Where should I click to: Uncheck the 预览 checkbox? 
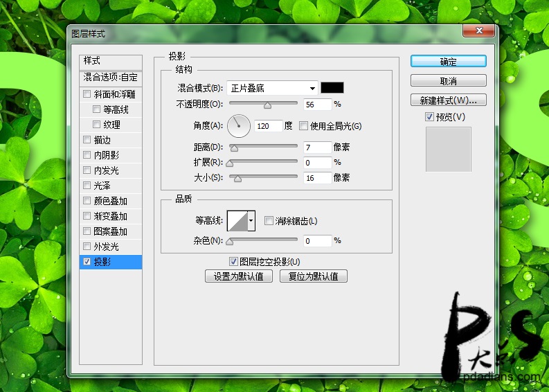pyautogui.click(x=429, y=116)
